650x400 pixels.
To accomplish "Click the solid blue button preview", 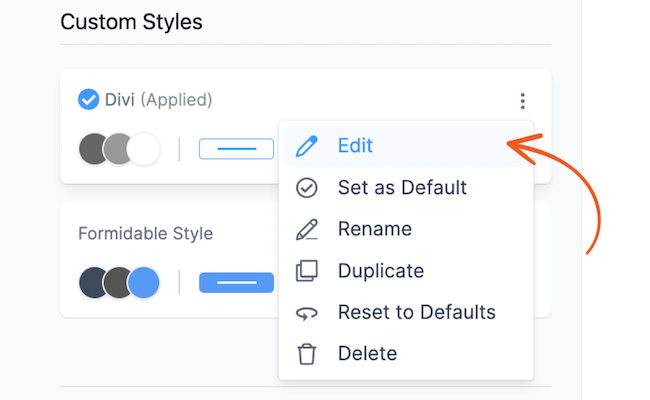I will (236, 283).
